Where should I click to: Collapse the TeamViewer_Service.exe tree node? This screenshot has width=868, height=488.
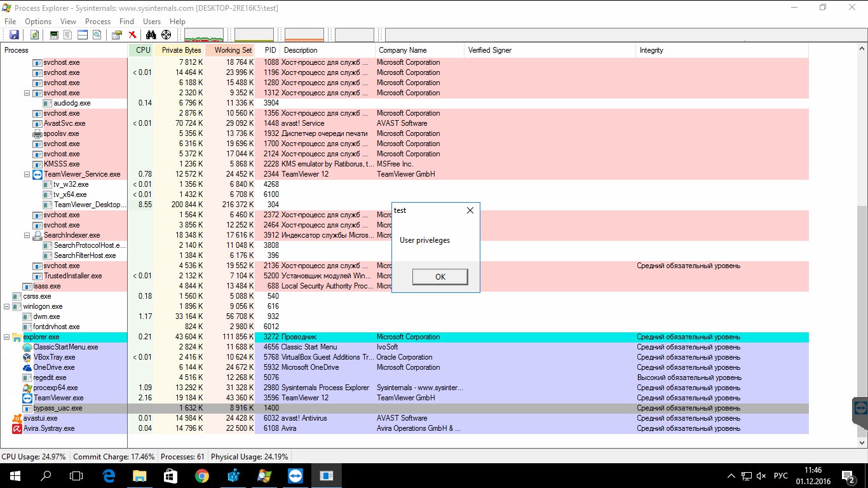tap(27, 174)
